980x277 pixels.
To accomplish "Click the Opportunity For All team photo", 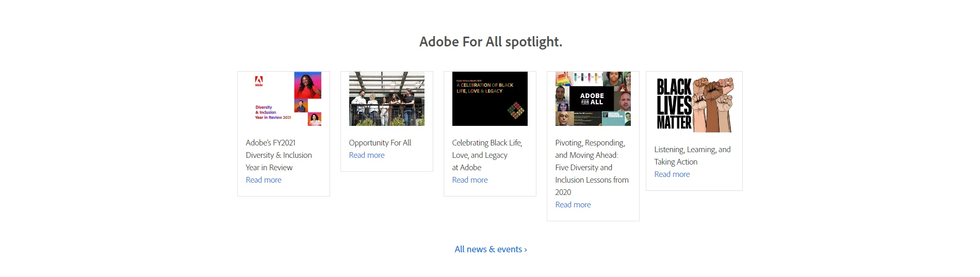I will (387, 99).
